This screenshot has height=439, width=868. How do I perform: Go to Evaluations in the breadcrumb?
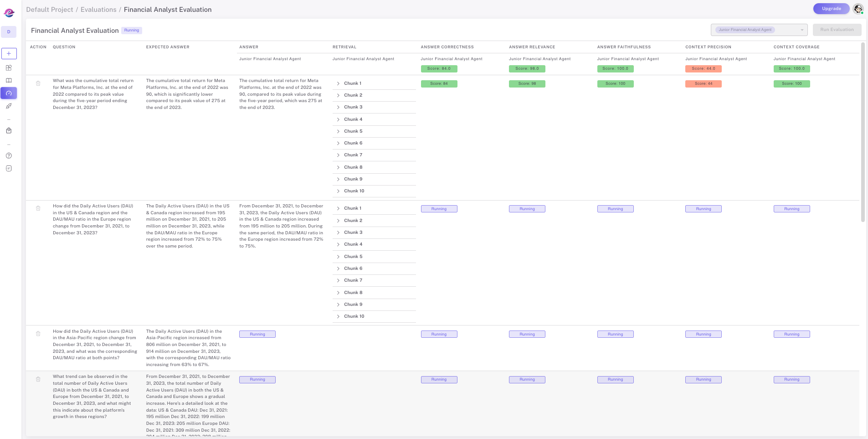[98, 10]
